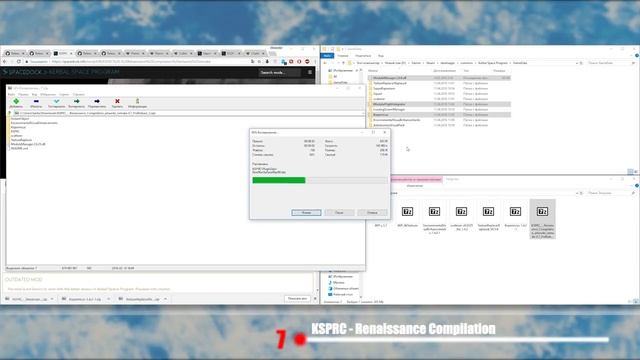Click the bookmark star icon in address bar
The width and height of the screenshot is (640, 360).
pyautogui.click(x=260, y=62)
